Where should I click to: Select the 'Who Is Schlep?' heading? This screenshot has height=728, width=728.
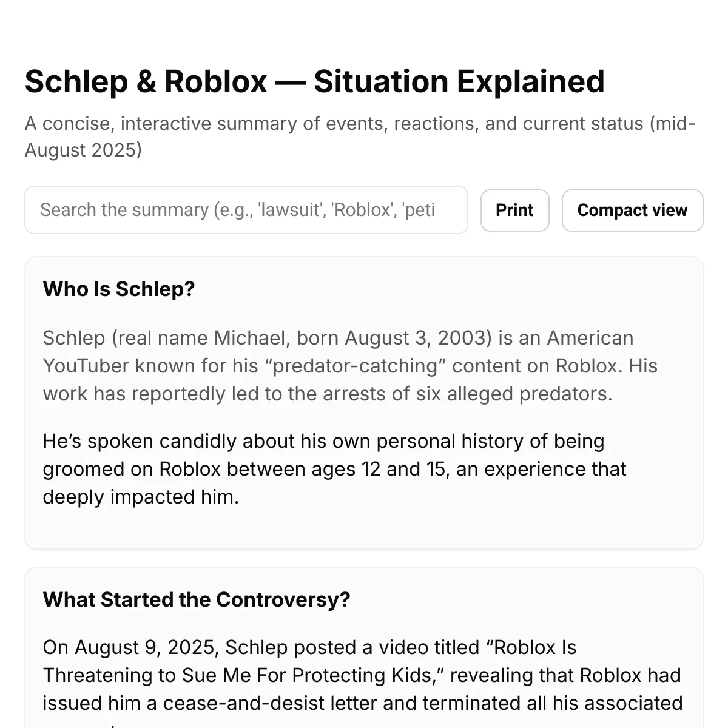point(119,289)
